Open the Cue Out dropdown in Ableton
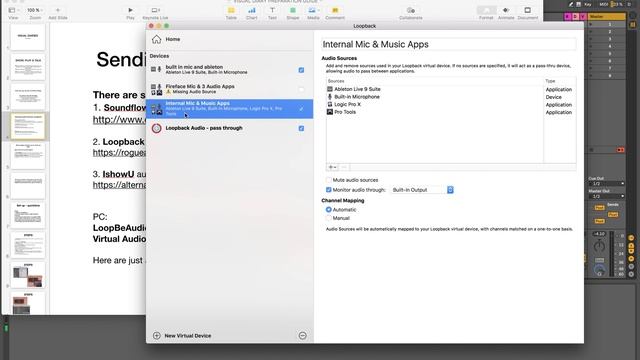 606,184
